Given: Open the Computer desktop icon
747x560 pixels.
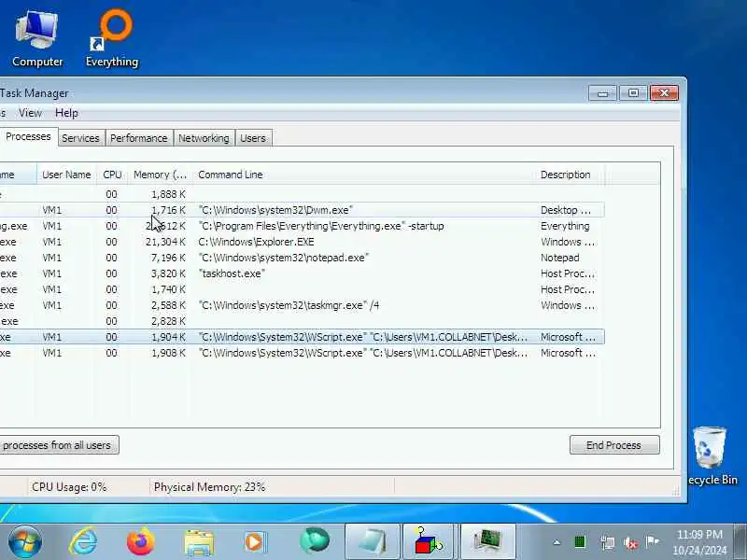Looking at the screenshot, I should click(x=37, y=39).
